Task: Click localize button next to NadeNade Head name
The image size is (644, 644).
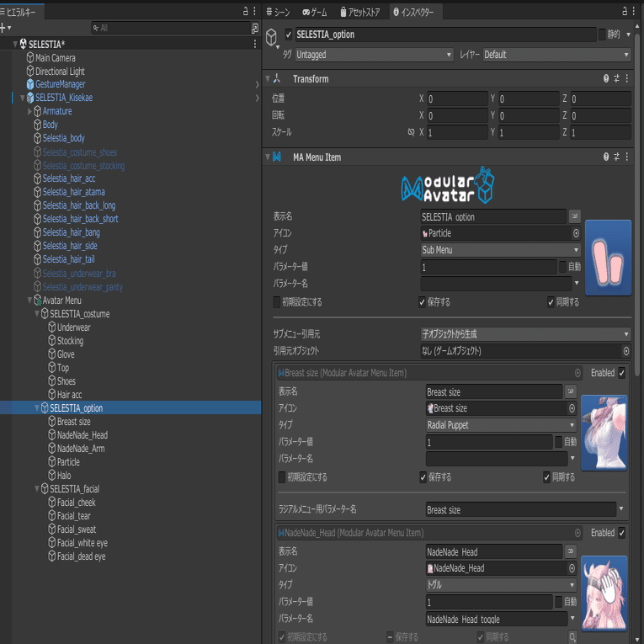Action: (571, 551)
